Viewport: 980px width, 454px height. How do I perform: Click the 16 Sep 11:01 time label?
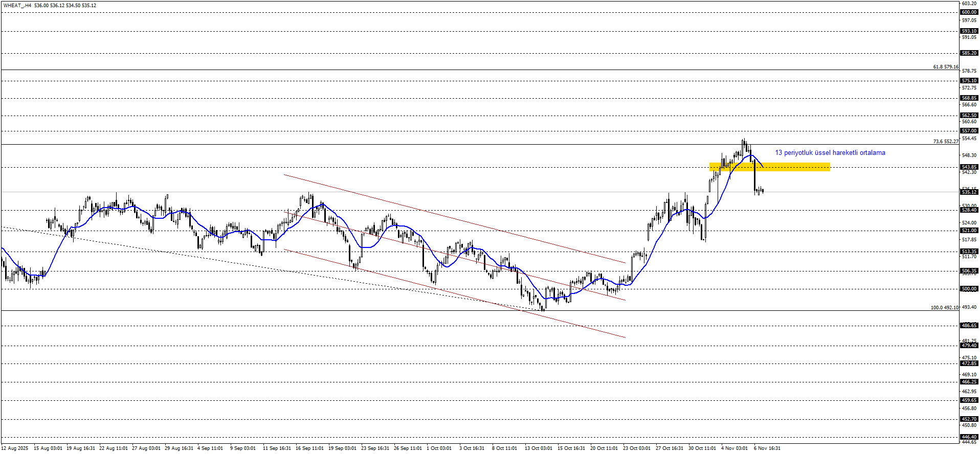click(309, 448)
